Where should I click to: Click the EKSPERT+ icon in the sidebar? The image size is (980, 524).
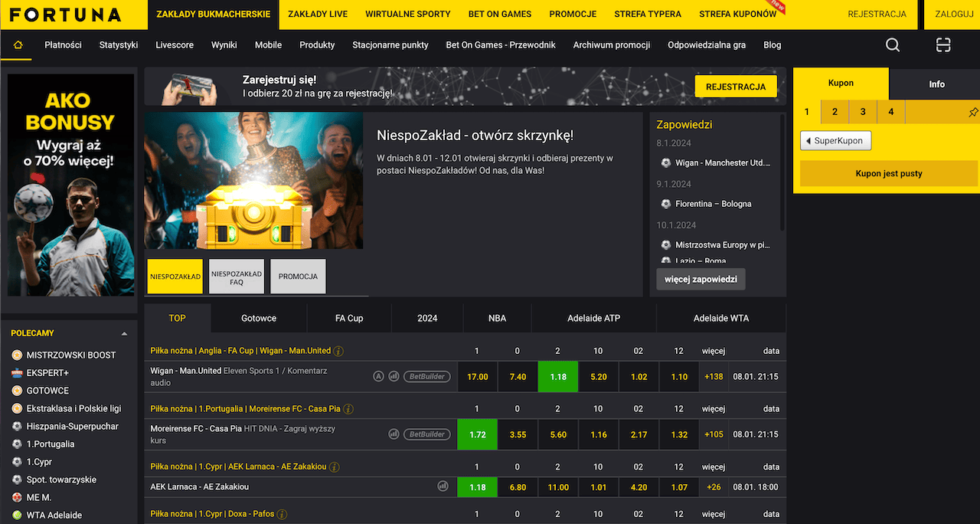[17, 373]
